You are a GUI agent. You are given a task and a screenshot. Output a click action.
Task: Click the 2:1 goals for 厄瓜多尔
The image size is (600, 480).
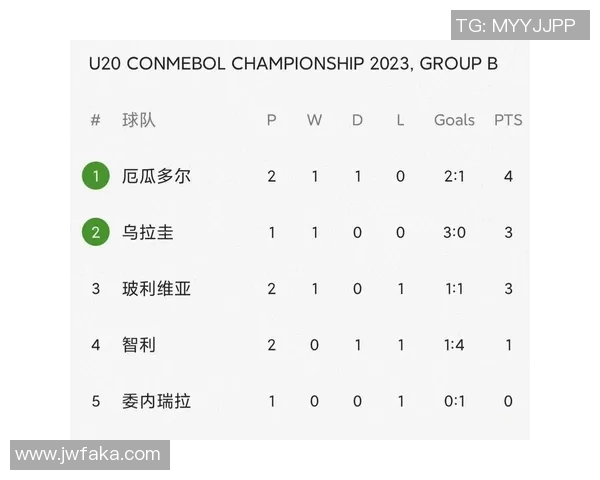454,176
